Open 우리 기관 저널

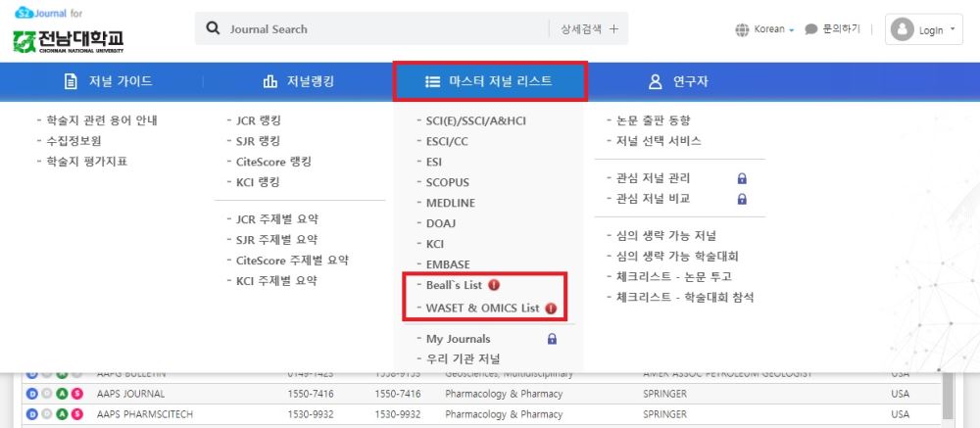pos(463,359)
